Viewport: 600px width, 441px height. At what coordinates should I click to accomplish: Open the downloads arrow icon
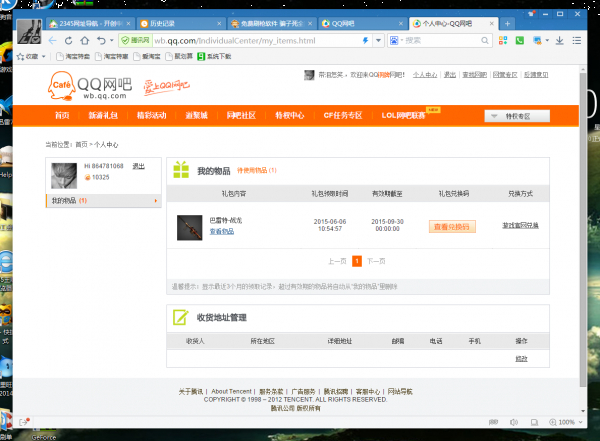tap(559, 40)
